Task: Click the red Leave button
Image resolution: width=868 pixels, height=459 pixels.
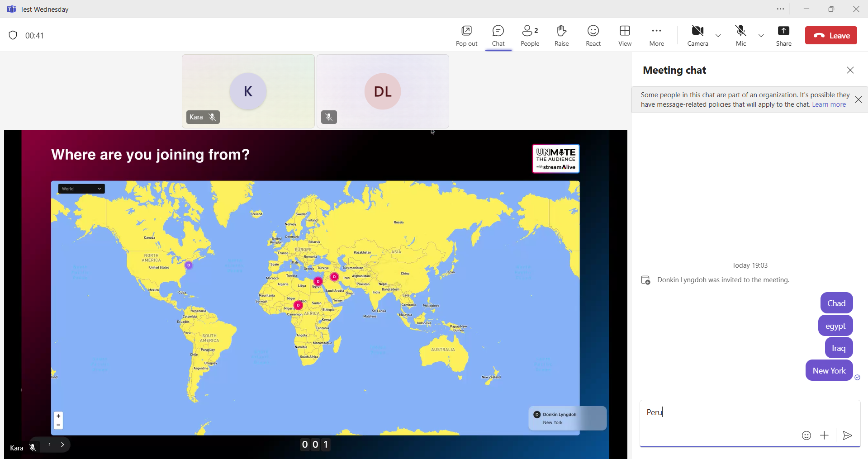Action: point(831,36)
